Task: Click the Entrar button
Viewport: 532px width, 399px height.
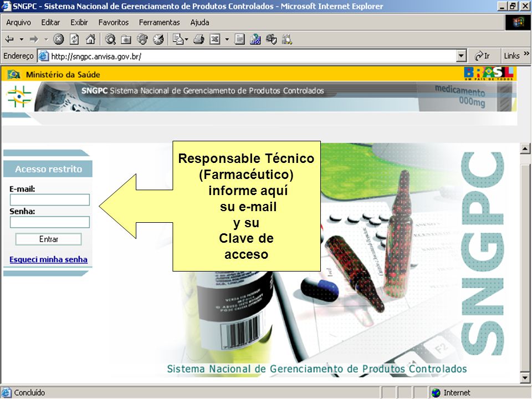Action: pos(49,239)
